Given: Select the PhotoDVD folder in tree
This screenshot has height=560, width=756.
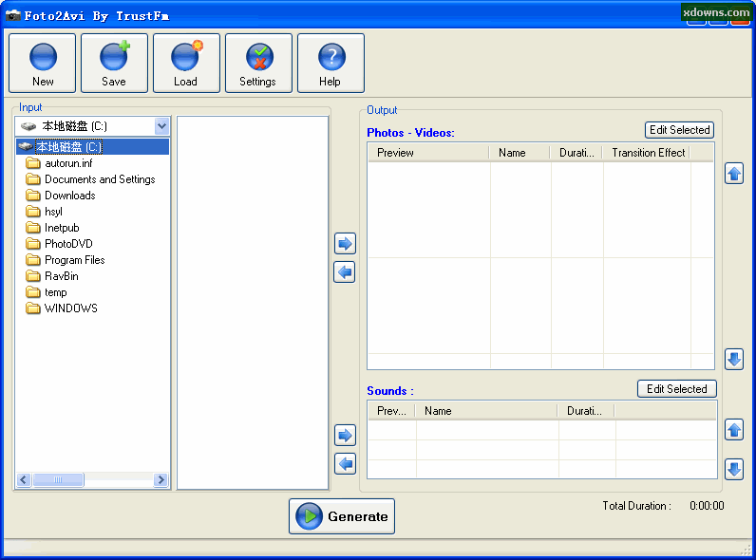Looking at the screenshot, I should pos(68,244).
